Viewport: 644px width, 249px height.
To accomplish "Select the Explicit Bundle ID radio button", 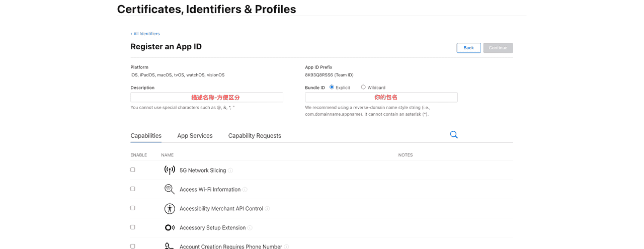I will 332,87.
